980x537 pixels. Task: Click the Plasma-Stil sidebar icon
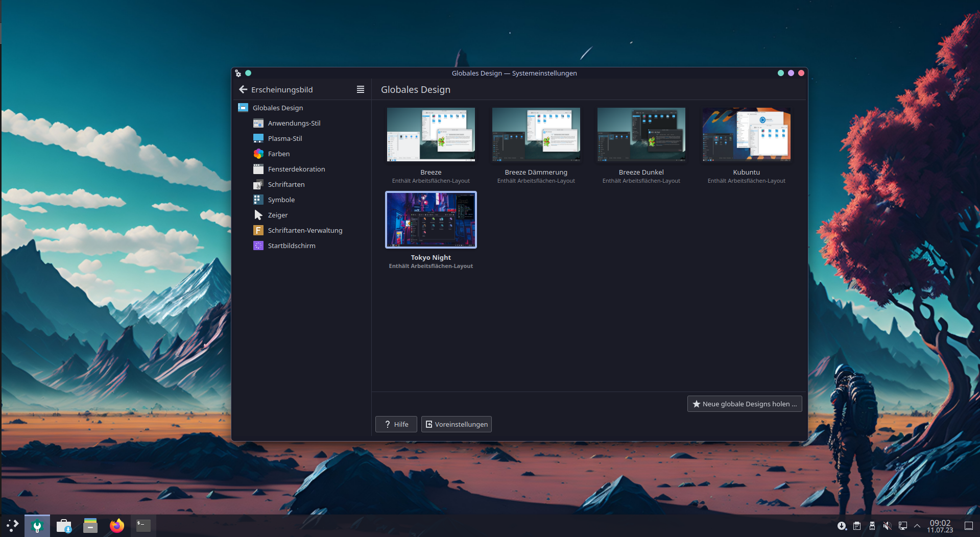point(258,138)
